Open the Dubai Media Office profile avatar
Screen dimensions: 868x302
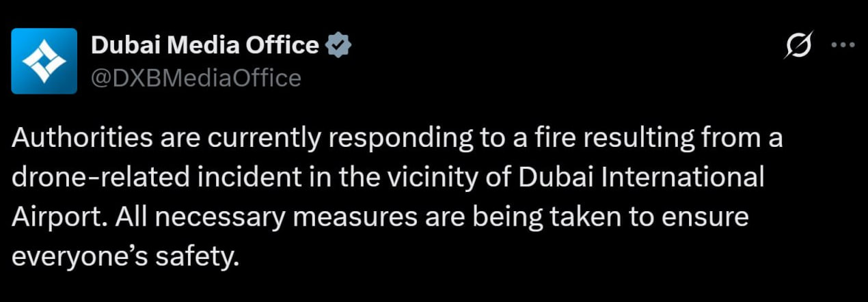coord(44,61)
